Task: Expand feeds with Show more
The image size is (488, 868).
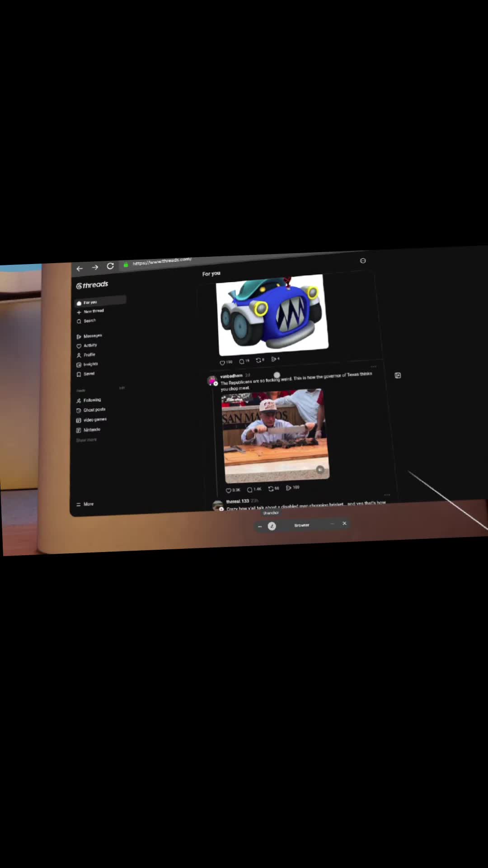Action: pos(86,440)
